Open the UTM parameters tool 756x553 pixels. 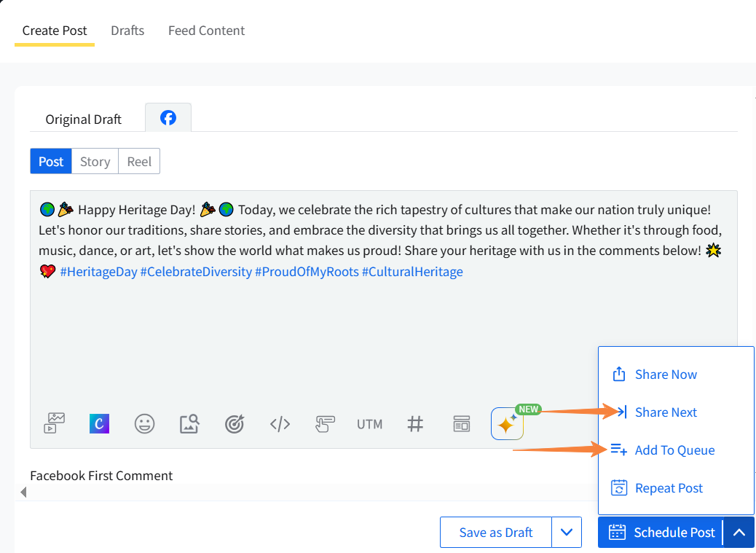369,423
